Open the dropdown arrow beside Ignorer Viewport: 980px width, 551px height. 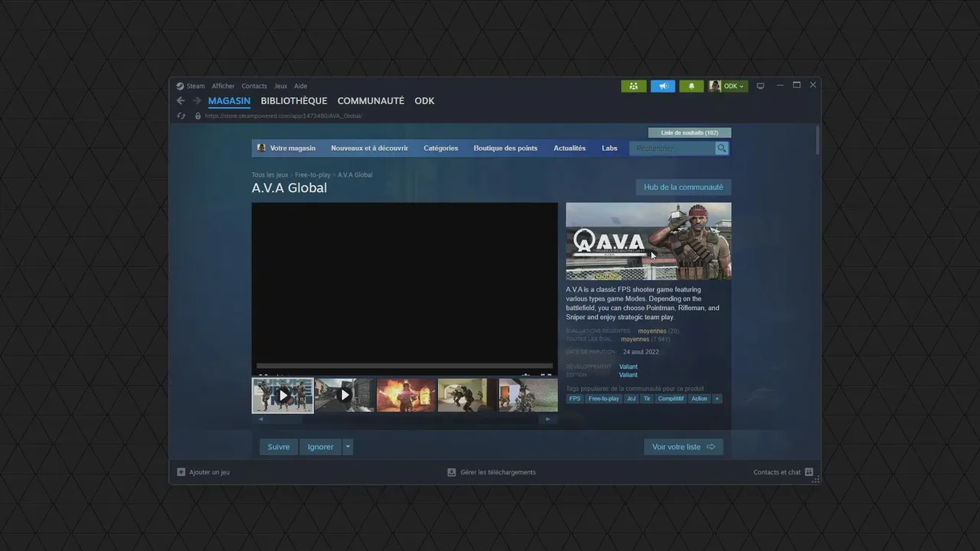[x=348, y=447]
